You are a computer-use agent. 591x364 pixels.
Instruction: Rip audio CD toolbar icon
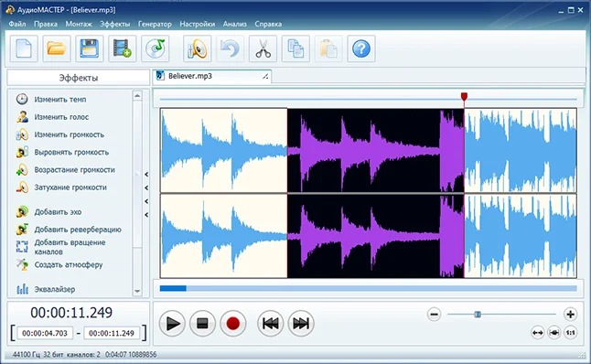tap(155, 48)
